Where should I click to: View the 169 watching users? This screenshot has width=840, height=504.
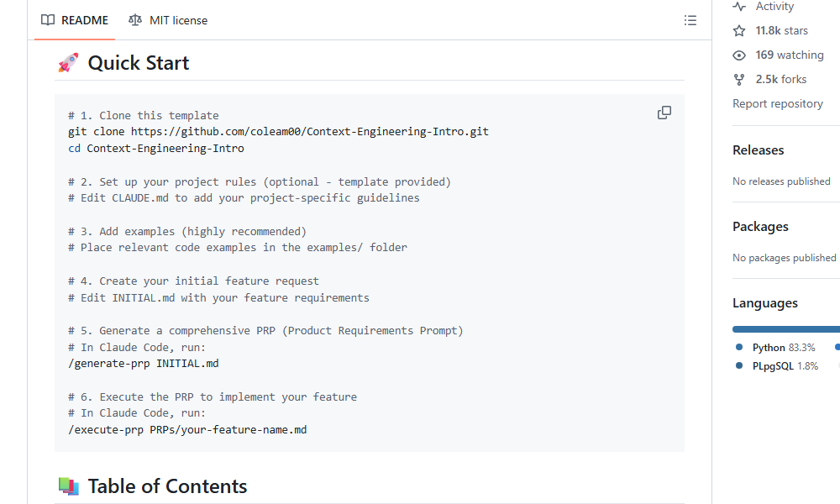coord(789,55)
